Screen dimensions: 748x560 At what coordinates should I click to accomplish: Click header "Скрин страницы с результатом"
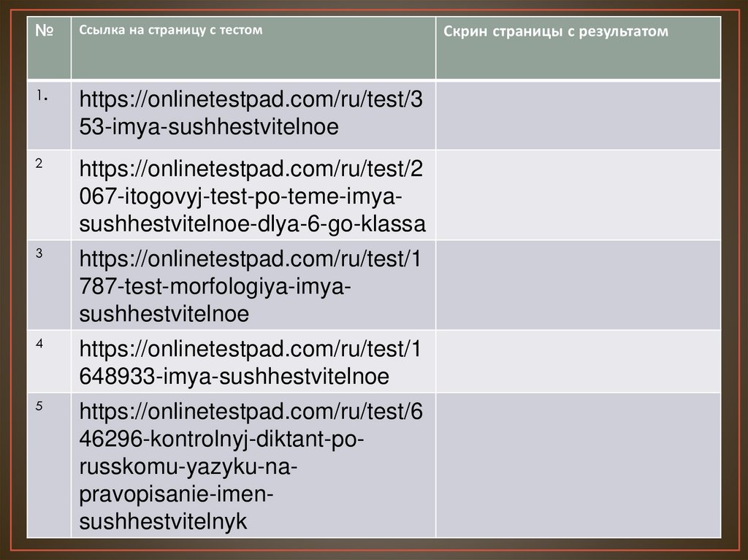(556, 31)
